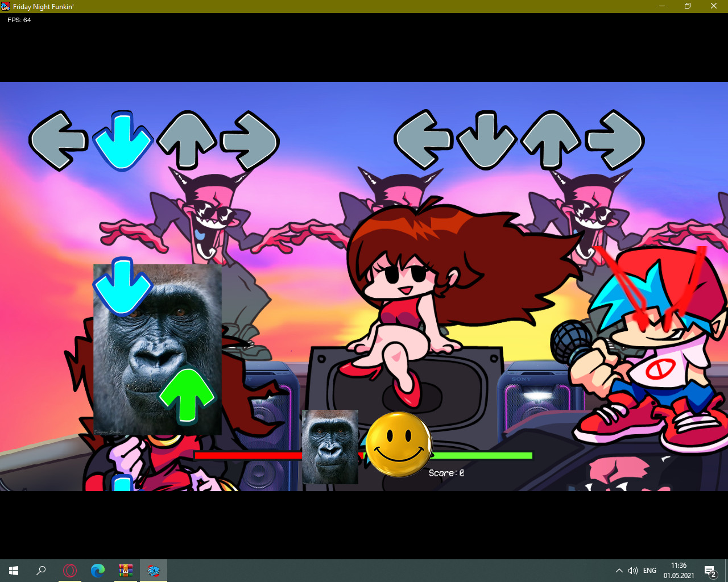Click the Windows search icon
The width and height of the screenshot is (728, 582).
(40, 570)
